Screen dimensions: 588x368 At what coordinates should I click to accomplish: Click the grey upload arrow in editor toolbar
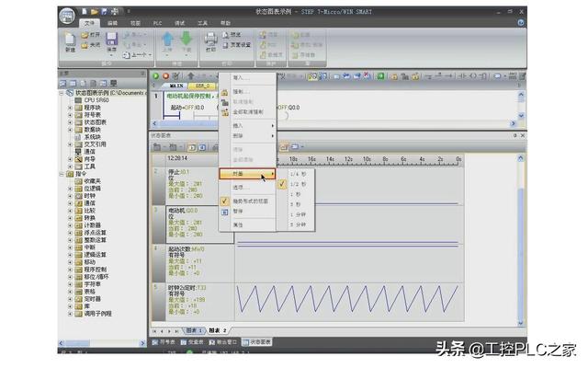190,76
